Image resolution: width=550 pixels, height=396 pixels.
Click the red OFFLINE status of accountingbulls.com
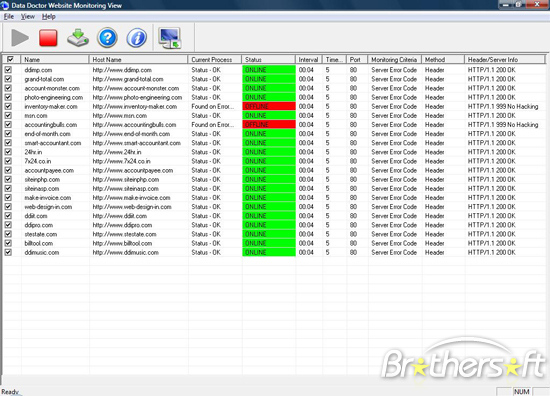[x=269, y=125]
